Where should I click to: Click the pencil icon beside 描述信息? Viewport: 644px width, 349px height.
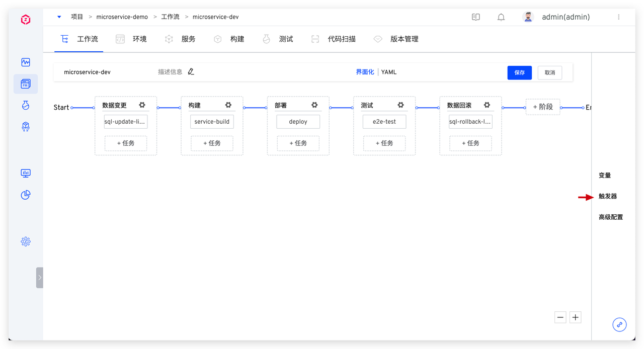tap(191, 72)
